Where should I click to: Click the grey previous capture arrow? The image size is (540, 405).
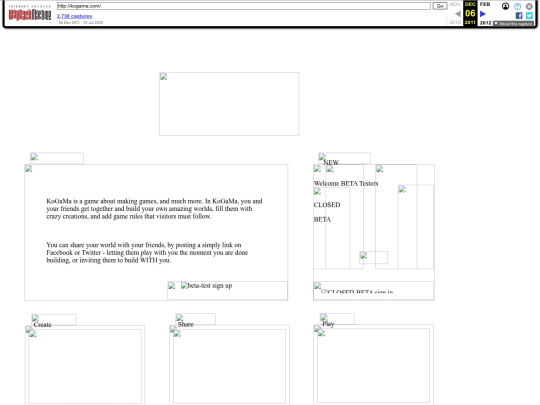(458, 14)
